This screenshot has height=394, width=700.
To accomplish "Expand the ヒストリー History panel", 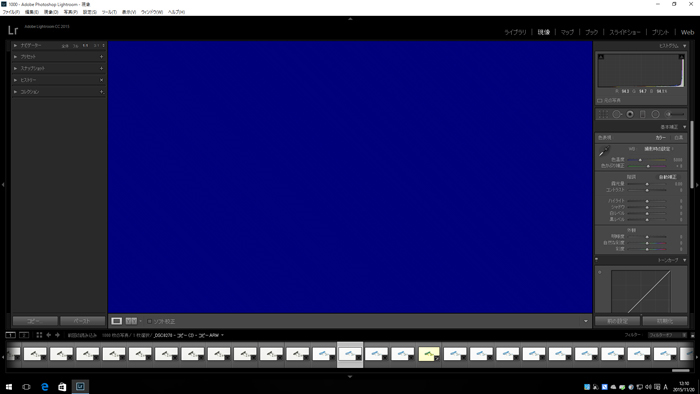I will pyautogui.click(x=16, y=80).
